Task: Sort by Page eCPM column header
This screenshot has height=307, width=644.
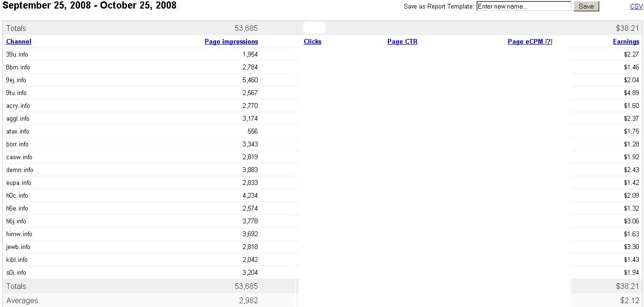Action: point(525,42)
